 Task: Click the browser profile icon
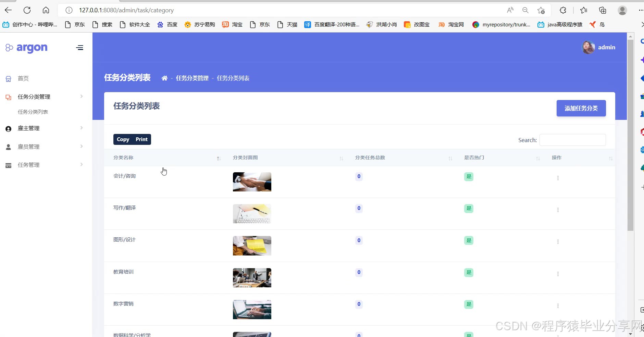[x=622, y=10]
